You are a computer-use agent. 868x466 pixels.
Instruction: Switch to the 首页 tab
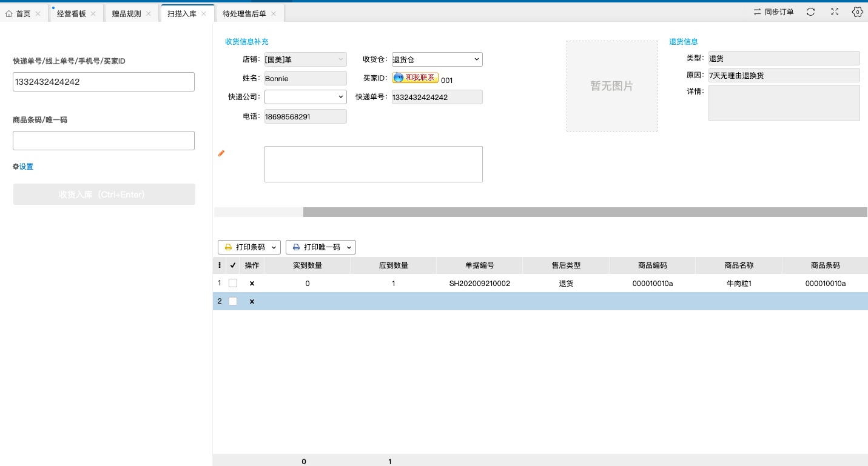[x=23, y=13]
